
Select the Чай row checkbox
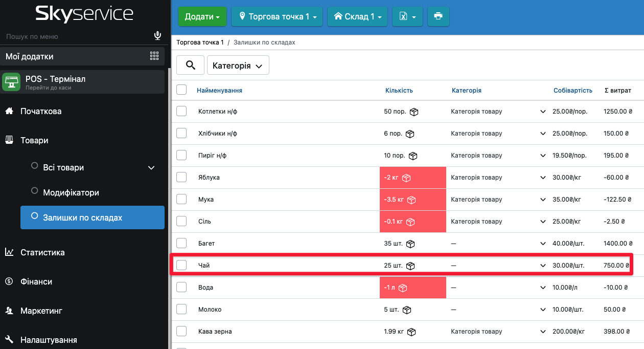181,266
